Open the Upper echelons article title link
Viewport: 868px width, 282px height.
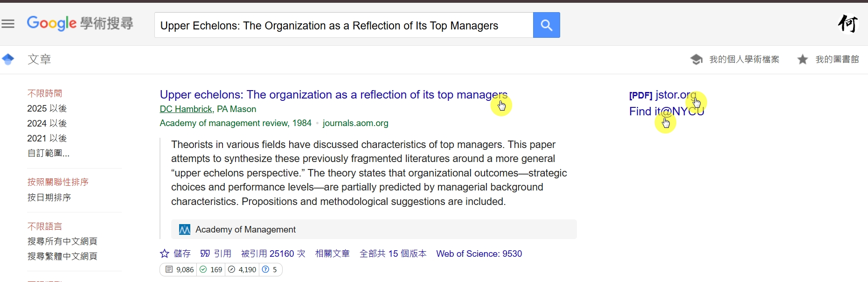tap(333, 95)
